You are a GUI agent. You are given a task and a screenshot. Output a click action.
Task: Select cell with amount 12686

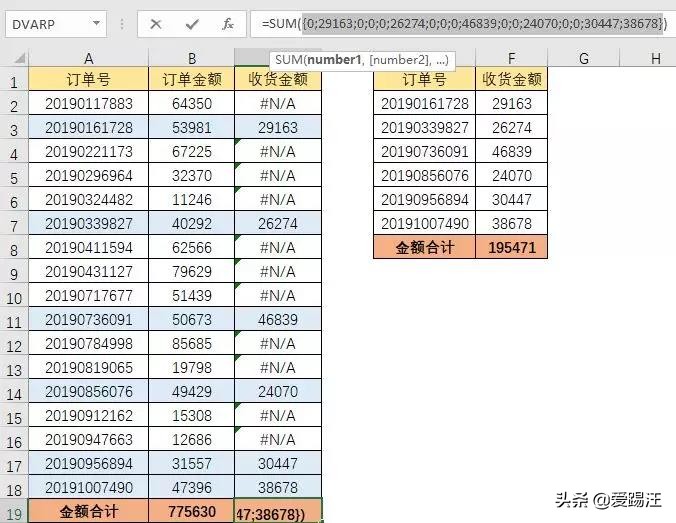(192, 439)
